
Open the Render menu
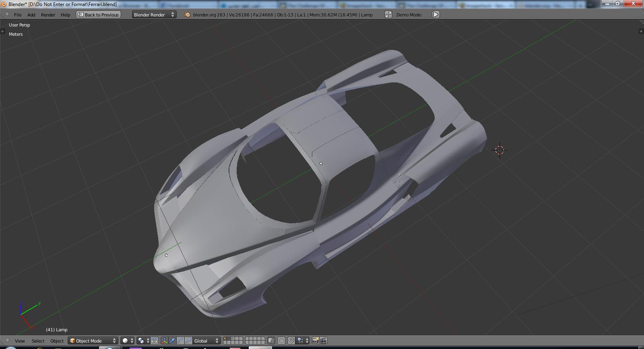[48, 14]
